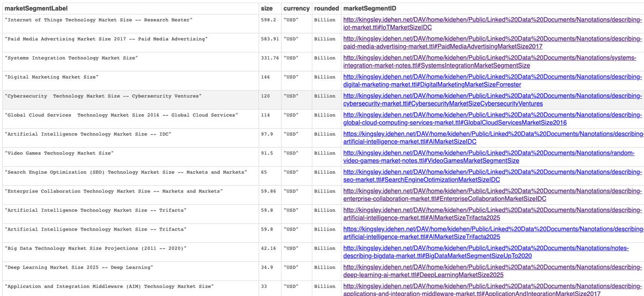644x296 pixels.
Task: Click the size value 120
Action: point(265,96)
